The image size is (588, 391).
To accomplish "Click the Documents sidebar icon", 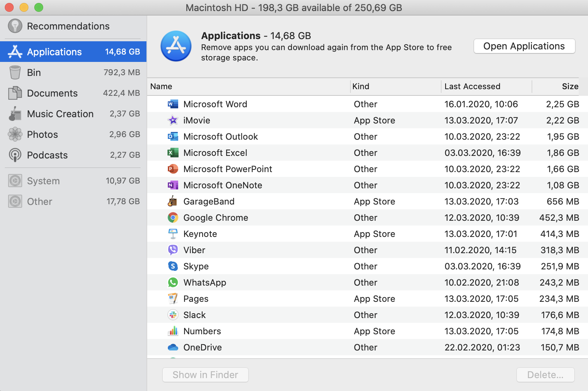I will pos(15,93).
